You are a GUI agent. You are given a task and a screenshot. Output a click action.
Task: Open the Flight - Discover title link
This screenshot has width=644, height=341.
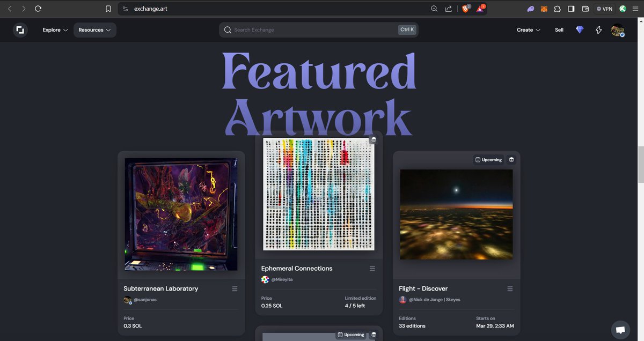pyautogui.click(x=423, y=288)
